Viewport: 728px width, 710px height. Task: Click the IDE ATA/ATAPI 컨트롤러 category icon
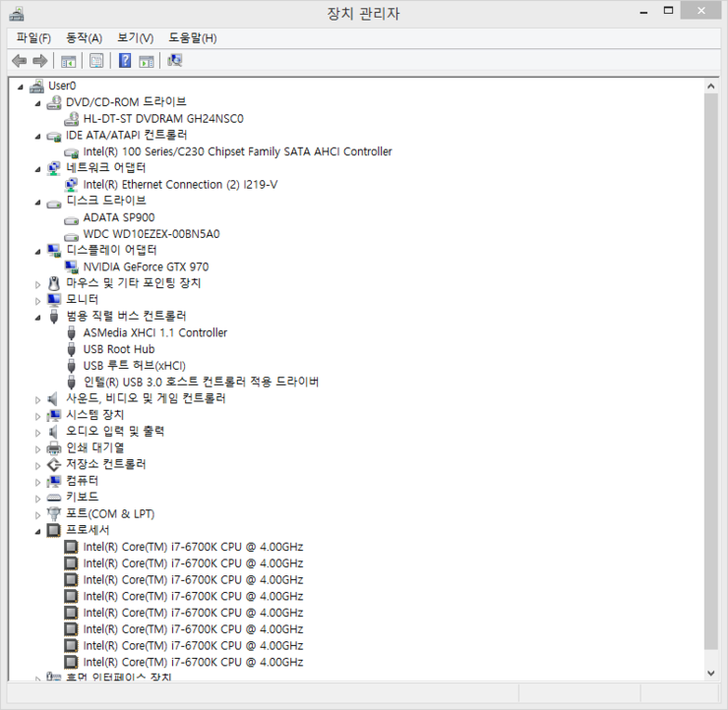54,136
